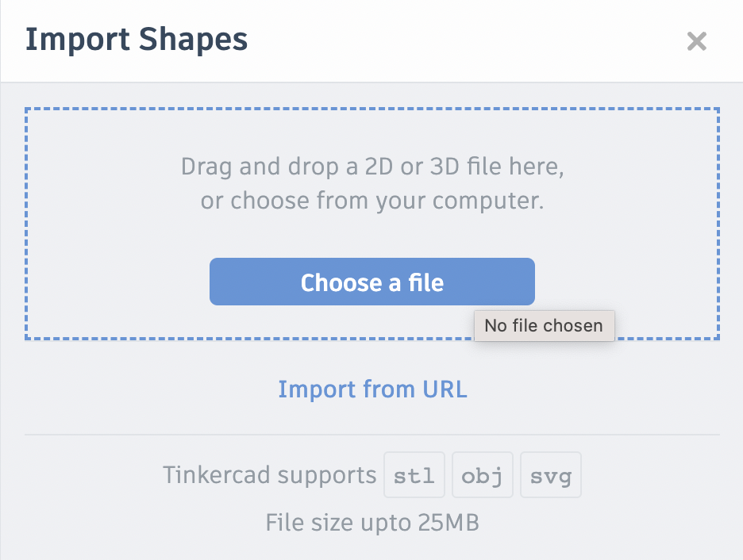
Task: Select the obj format tag
Action: click(x=483, y=475)
